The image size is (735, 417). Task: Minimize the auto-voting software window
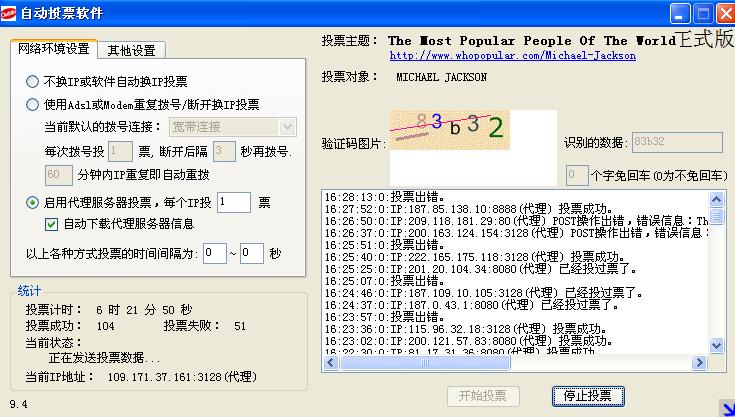[x=680, y=13]
